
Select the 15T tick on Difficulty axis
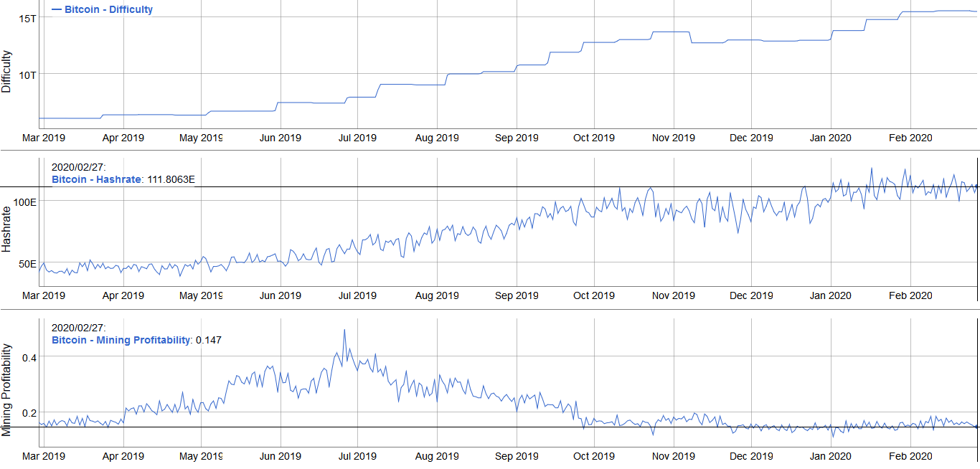pos(28,18)
